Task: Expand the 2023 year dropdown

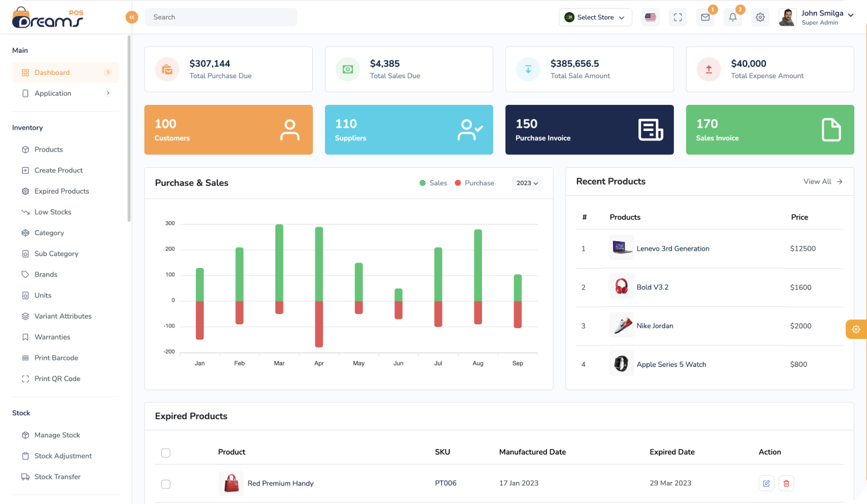Action: (x=527, y=183)
